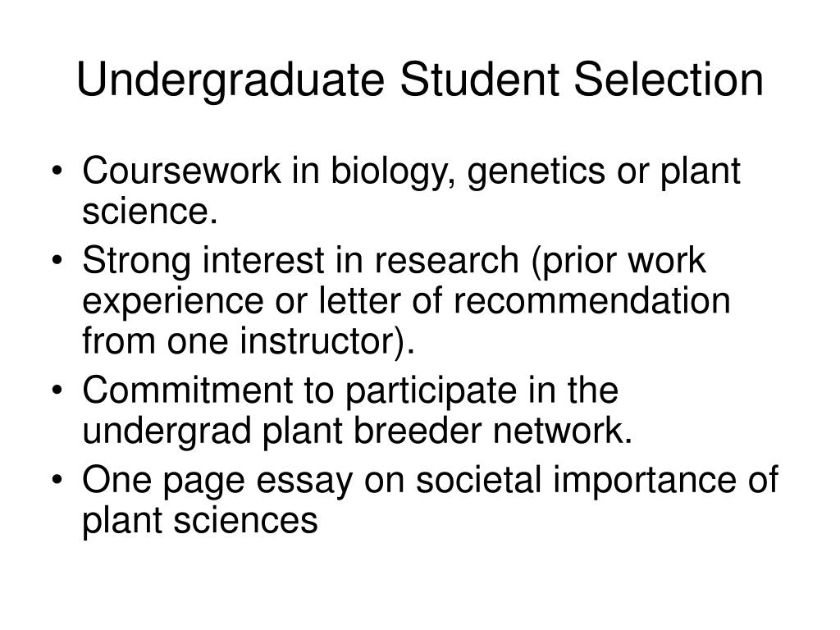The width and height of the screenshot is (840, 630).
Task: Click the first bullet point marker
Action: [58, 172]
